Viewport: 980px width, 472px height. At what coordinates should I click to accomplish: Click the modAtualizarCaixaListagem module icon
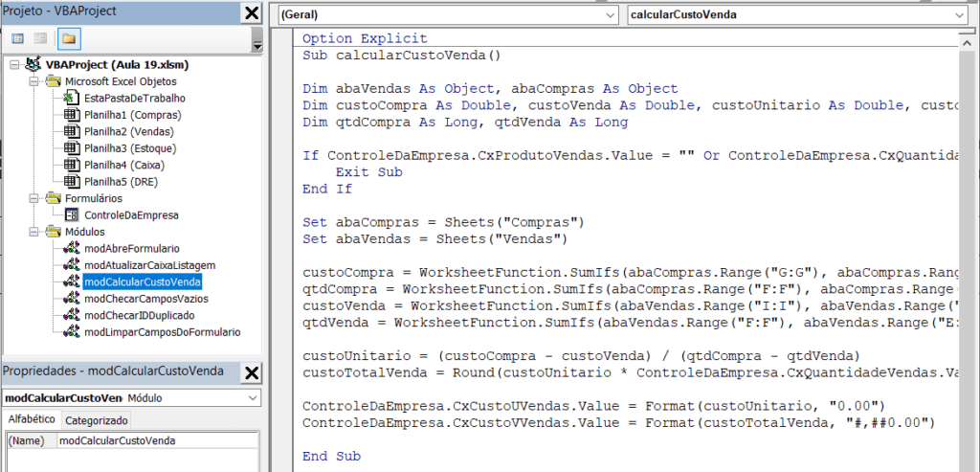72,265
